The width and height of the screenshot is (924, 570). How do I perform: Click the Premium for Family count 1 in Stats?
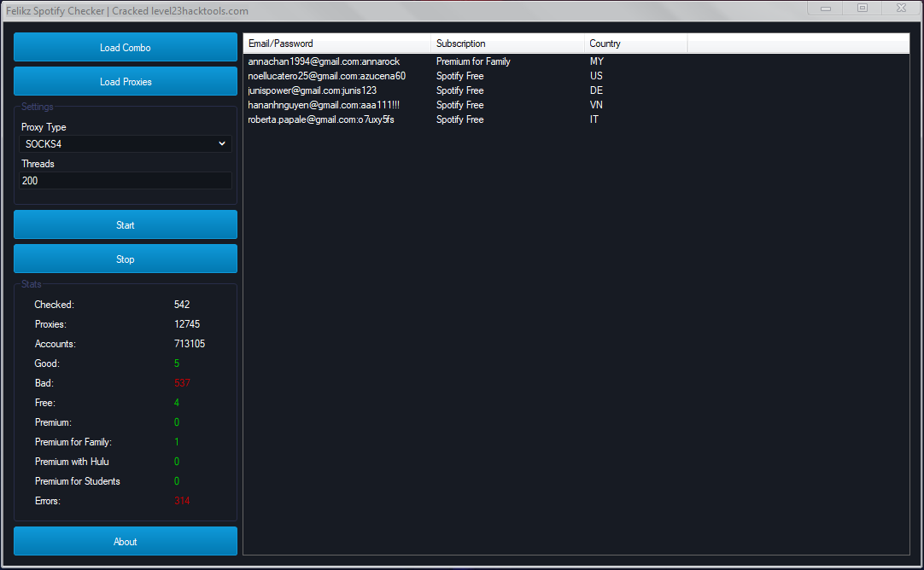tap(176, 442)
